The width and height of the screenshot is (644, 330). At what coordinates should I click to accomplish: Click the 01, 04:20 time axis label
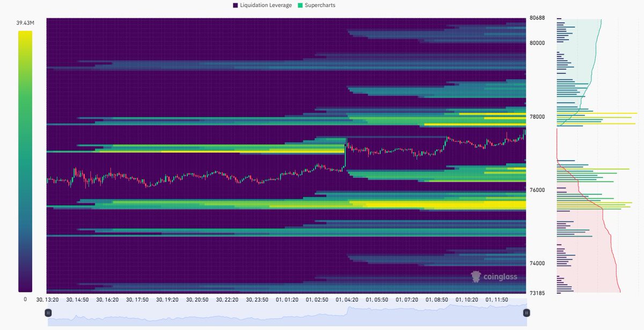click(x=347, y=299)
